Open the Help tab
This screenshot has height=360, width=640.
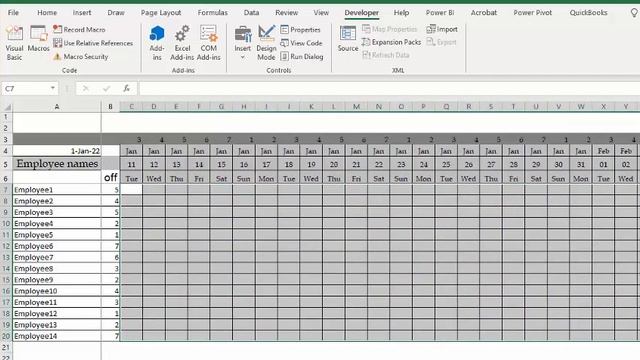point(401,13)
